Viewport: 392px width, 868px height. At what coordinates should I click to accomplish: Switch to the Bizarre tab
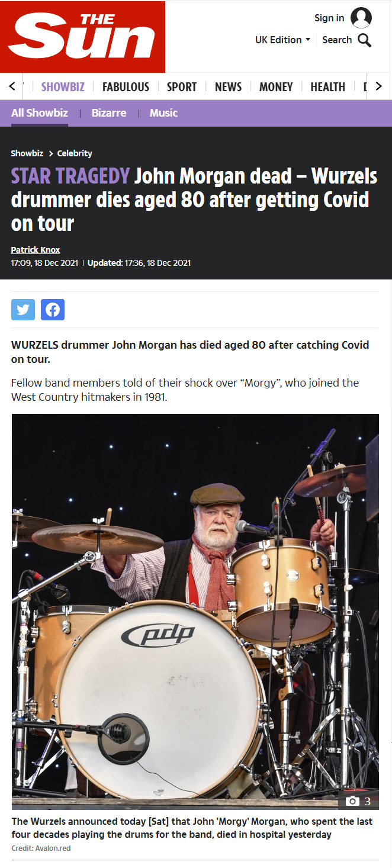pyautogui.click(x=109, y=113)
